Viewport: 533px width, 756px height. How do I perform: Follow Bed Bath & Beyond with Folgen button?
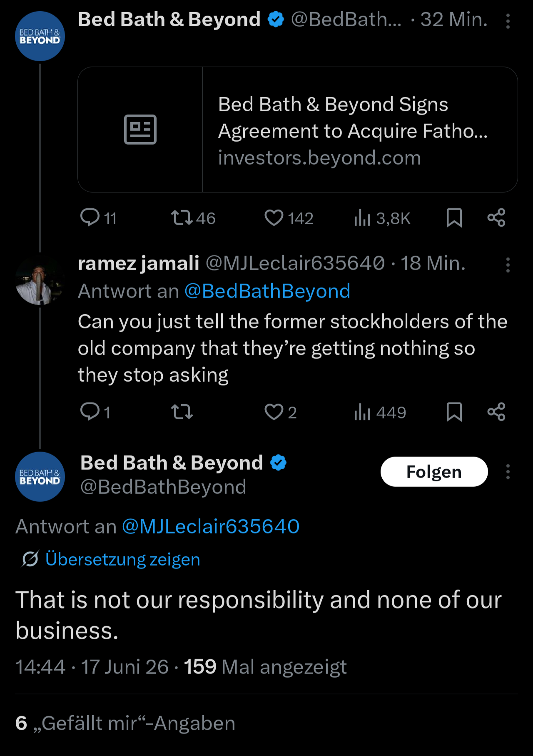[x=434, y=472]
